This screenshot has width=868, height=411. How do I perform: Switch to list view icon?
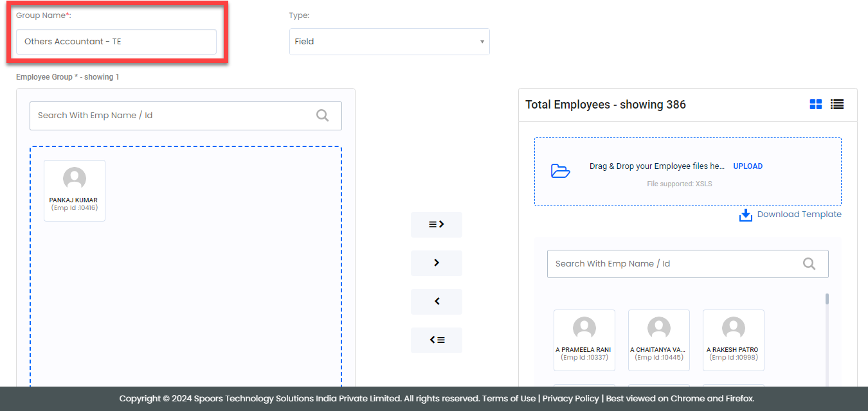pyautogui.click(x=836, y=104)
